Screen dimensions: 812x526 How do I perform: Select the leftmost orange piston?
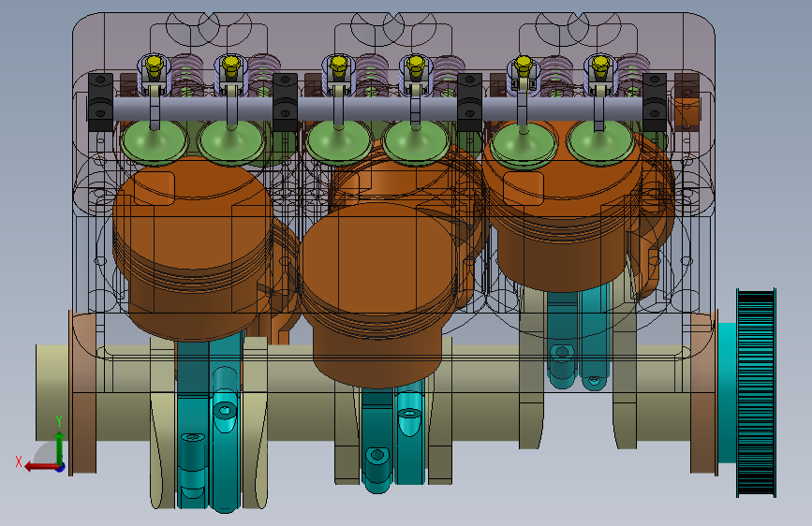(193, 249)
